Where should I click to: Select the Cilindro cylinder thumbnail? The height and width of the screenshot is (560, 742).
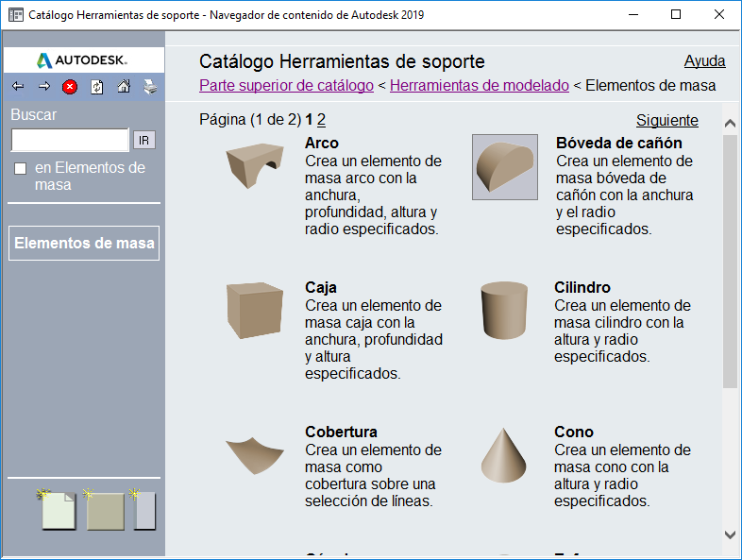(504, 311)
